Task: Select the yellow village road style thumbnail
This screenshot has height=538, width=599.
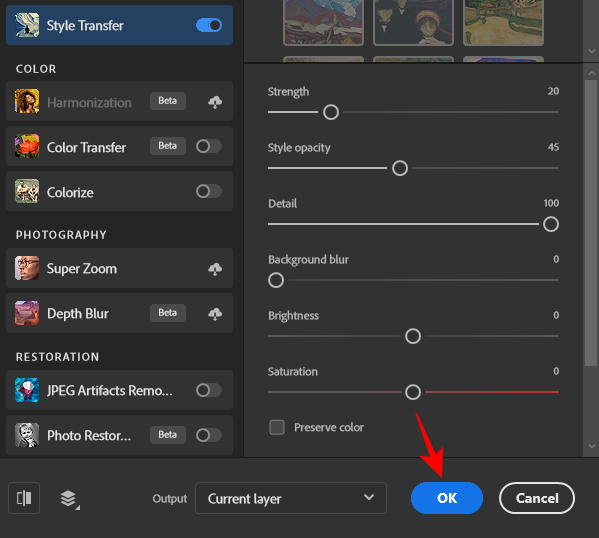Action: (x=503, y=23)
